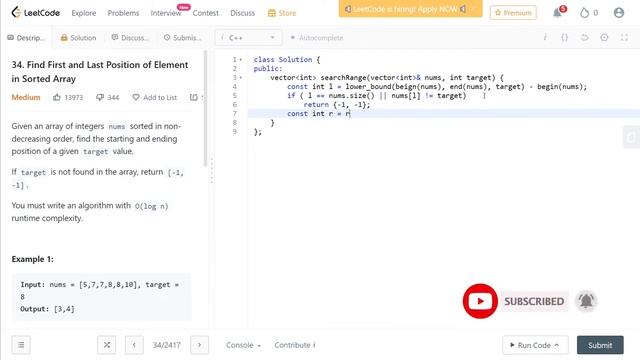
Task: Click the description panel scrollbar
Action: 205,108
